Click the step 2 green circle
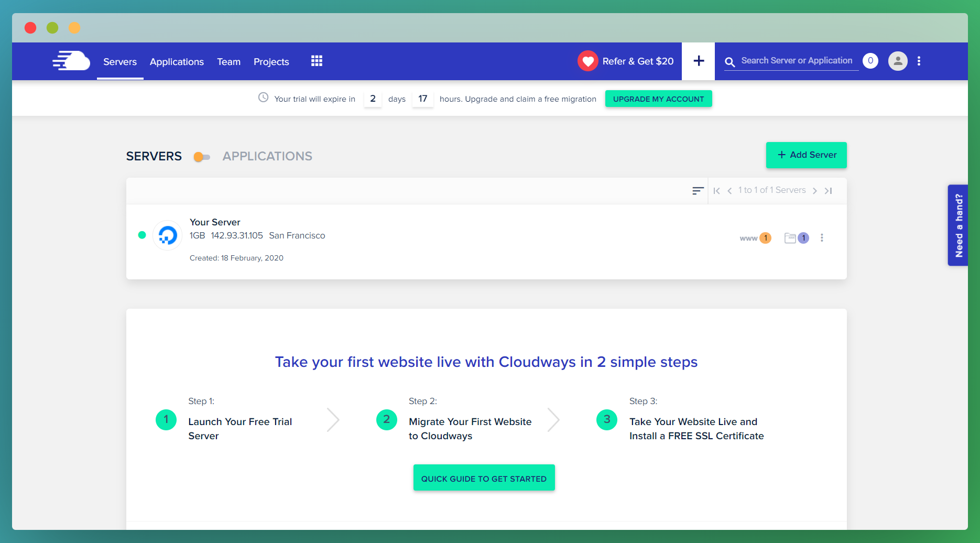Image resolution: width=980 pixels, height=543 pixels. click(387, 420)
